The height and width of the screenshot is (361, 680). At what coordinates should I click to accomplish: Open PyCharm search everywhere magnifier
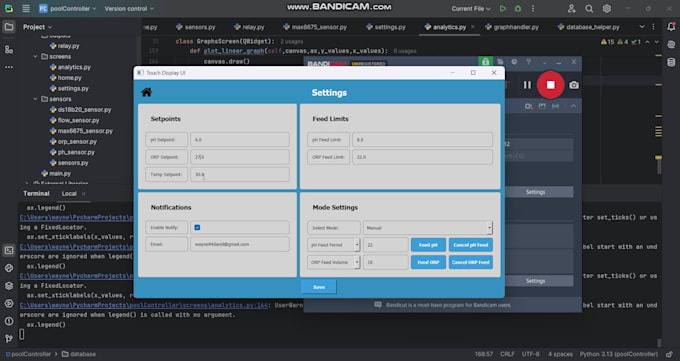[x=589, y=9]
